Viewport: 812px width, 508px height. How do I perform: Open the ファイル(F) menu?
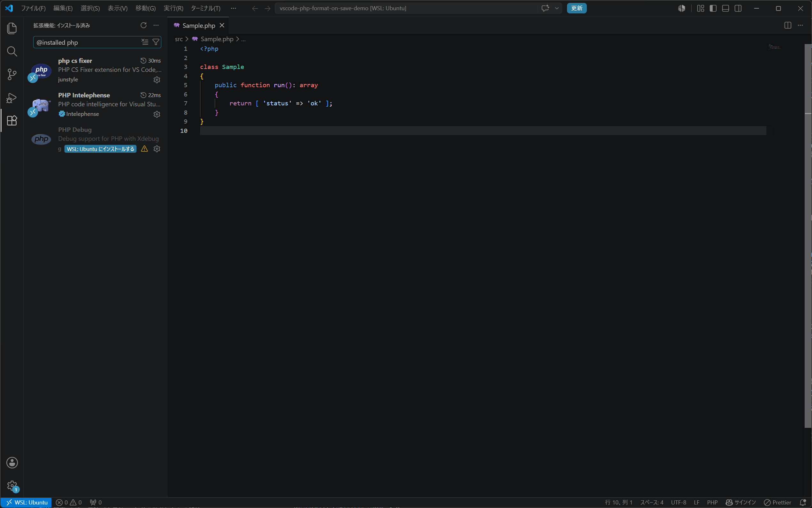point(33,8)
